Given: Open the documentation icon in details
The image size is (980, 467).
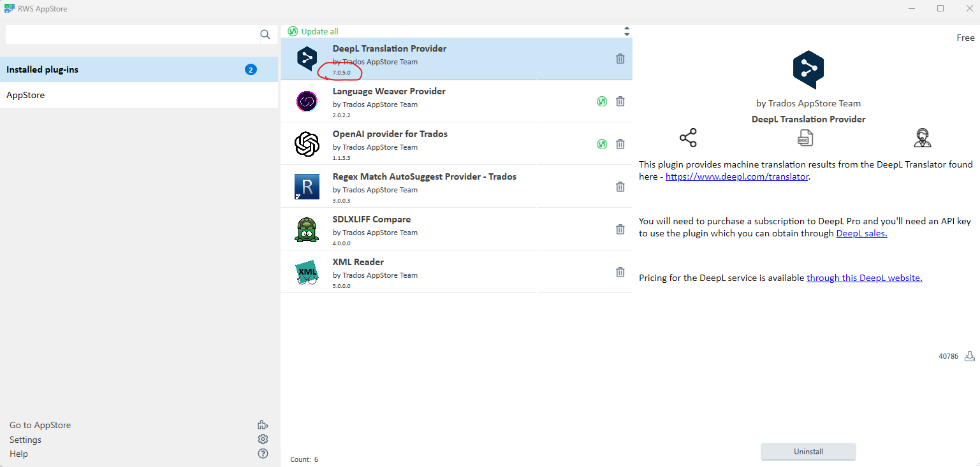Looking at the screenshot, I should click(805, 138).
